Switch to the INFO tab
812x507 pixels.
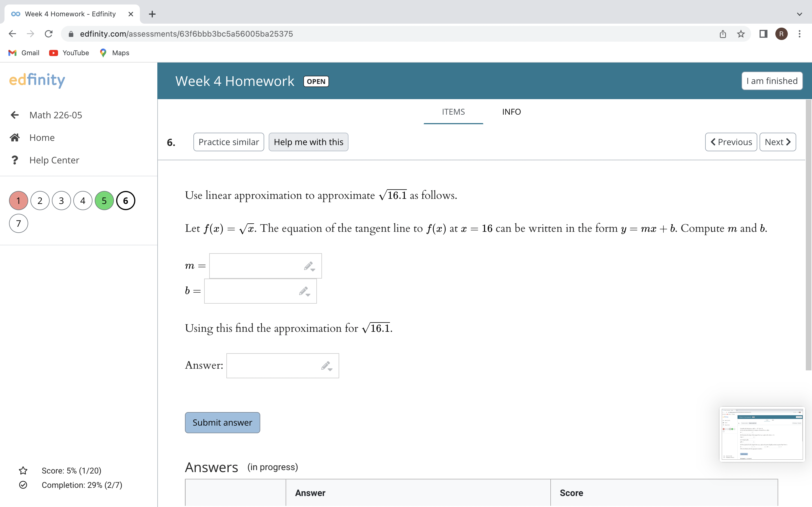click(x=511, y=112)
